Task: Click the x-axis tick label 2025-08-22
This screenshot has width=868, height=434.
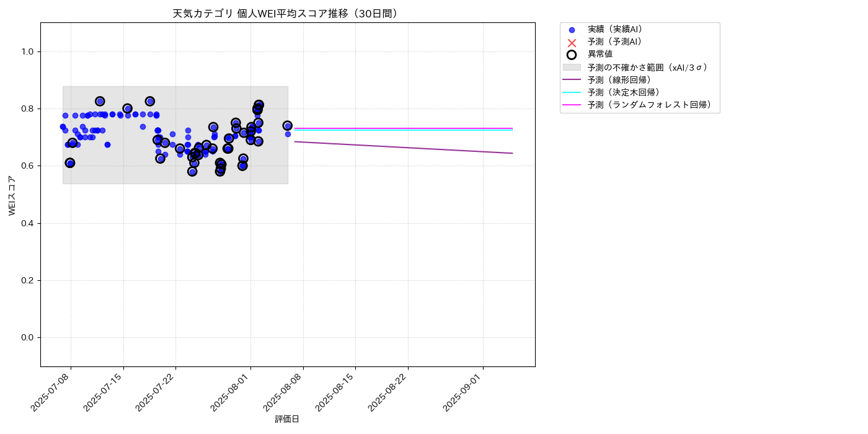Action: (x=389, y=392)
